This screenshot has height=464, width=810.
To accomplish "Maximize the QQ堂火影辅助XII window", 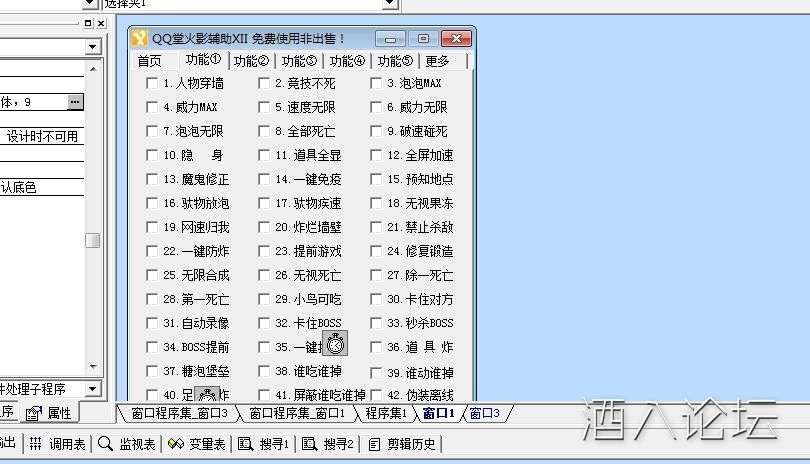I will 423,39.
